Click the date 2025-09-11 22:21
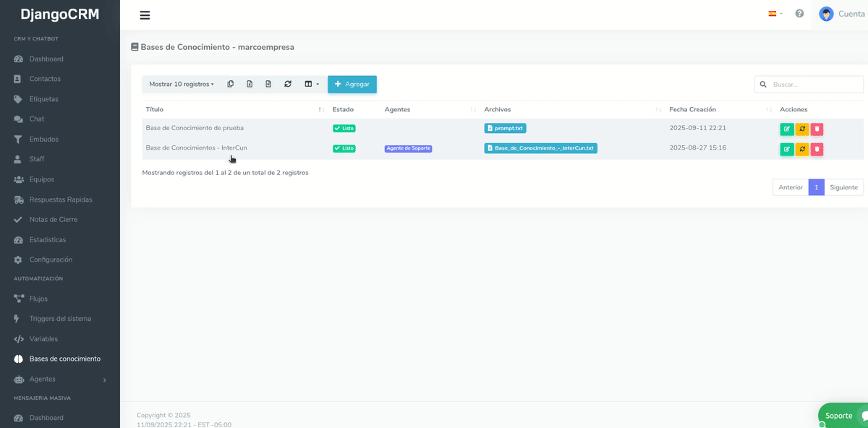The image size is (868, 428). point(697,128)
